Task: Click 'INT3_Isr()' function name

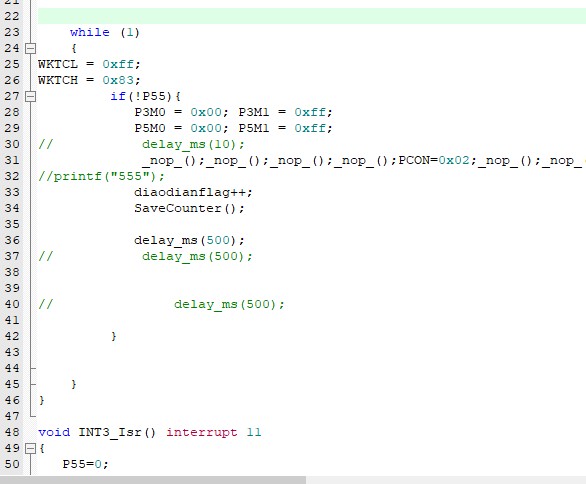Action: (x=117, y=432)
